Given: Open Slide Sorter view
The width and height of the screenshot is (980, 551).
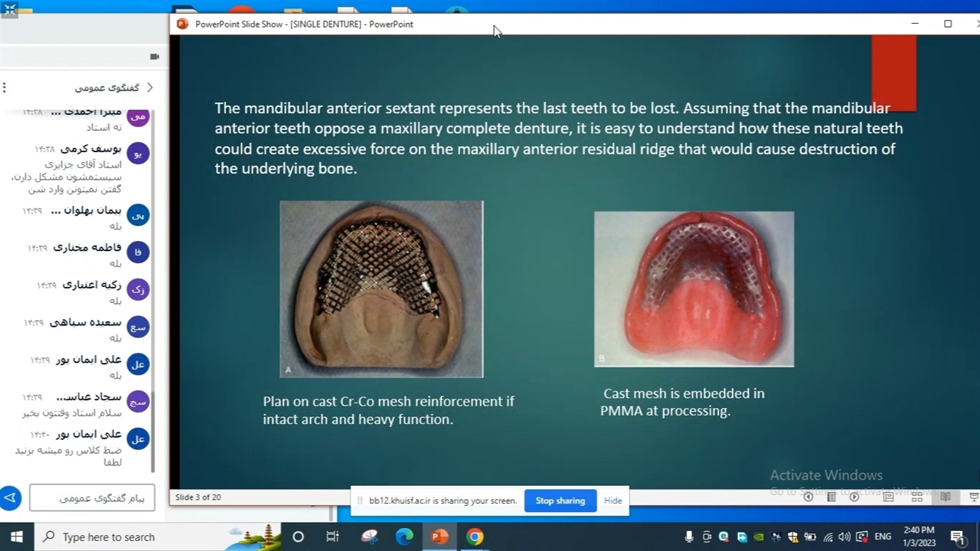Looking at the screenshot, I should pyautogui.click(x=916, y=497).
